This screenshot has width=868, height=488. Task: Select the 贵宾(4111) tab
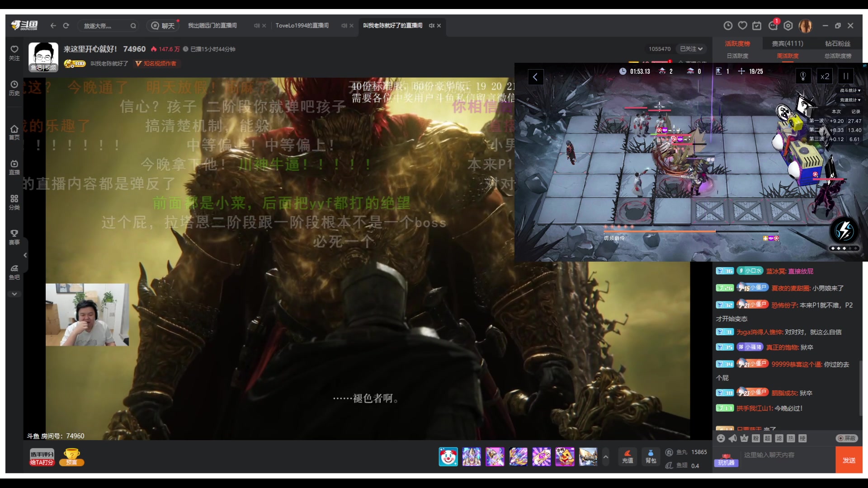coord(788,44)
